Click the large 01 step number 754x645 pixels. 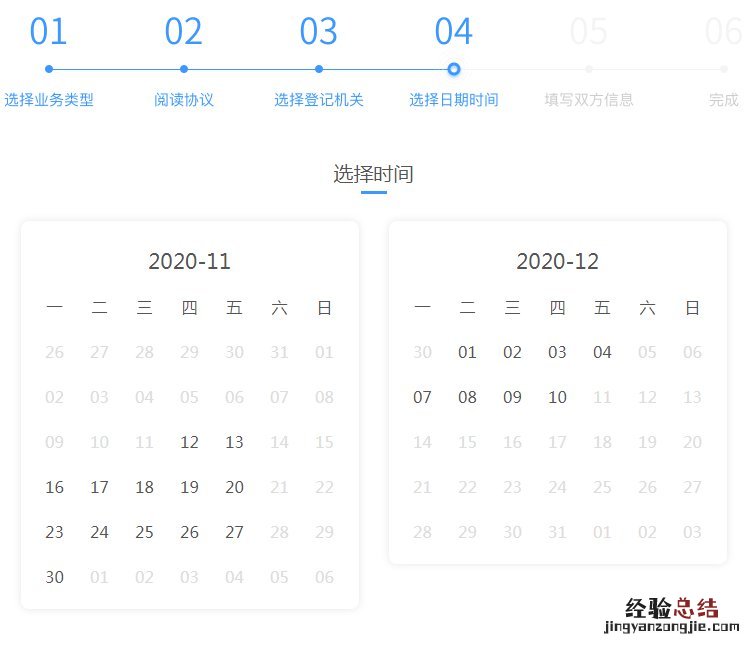(48, 31)
